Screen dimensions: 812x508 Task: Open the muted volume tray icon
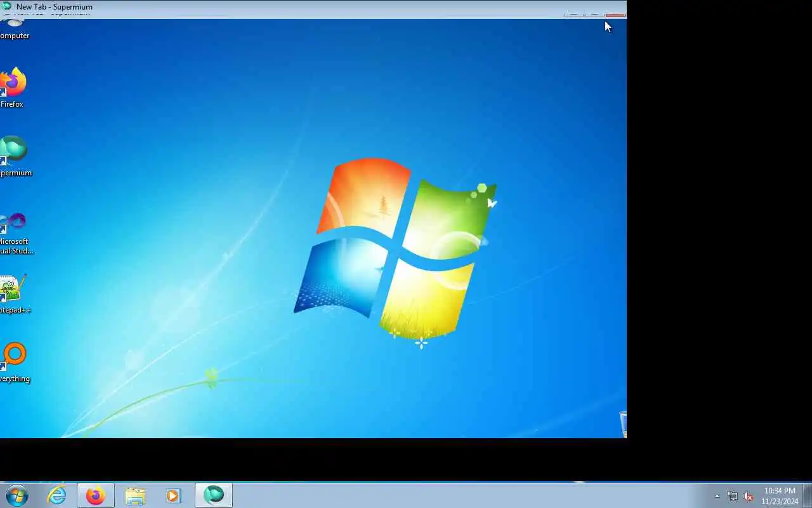coord(748,496)
